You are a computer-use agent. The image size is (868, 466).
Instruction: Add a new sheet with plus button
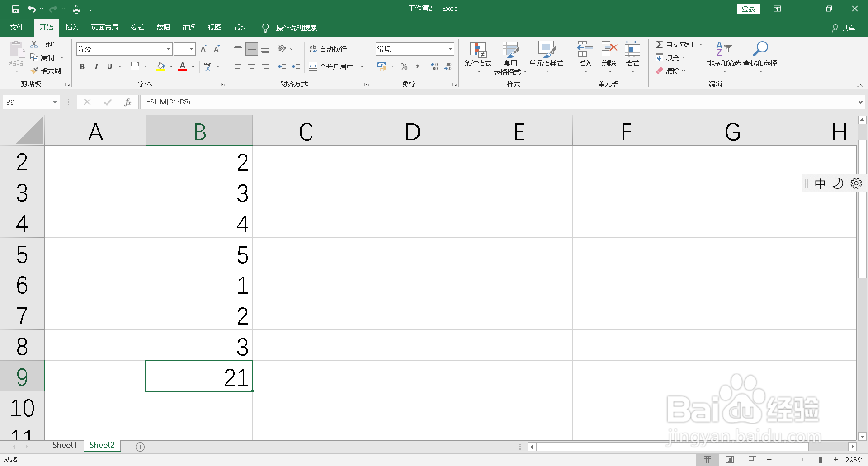140,447
